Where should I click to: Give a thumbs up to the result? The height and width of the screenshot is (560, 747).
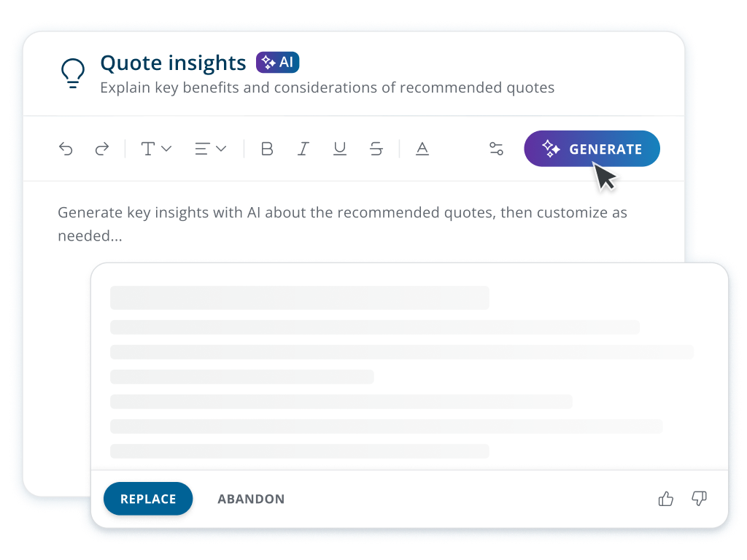(666, 499)
